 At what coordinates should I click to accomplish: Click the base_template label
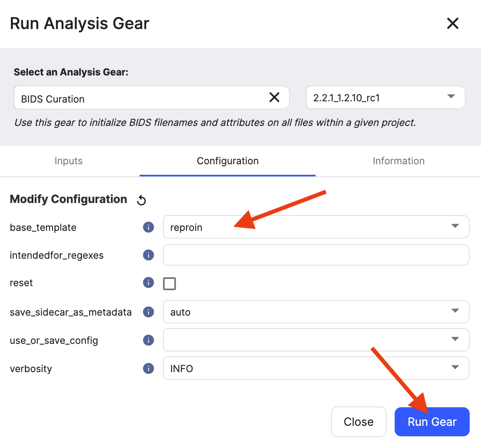point(43,227)
